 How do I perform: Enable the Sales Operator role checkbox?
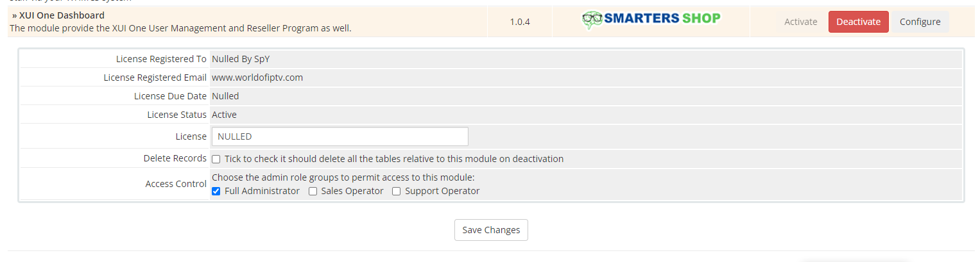tap(313, 191)
